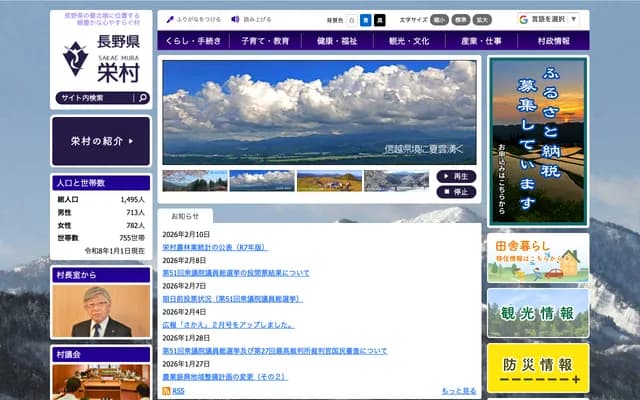
Task: Select the white background color option
Action: pos(351,19)
